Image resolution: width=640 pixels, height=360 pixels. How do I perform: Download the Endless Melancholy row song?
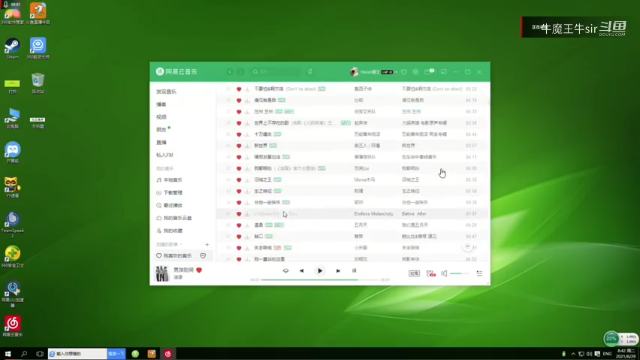[247, 214]
